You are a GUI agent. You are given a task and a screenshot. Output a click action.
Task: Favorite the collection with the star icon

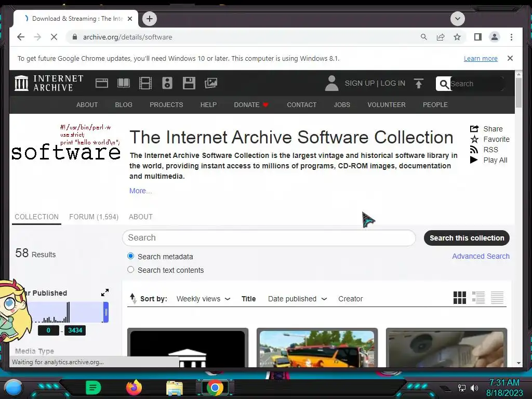point(474,139)
